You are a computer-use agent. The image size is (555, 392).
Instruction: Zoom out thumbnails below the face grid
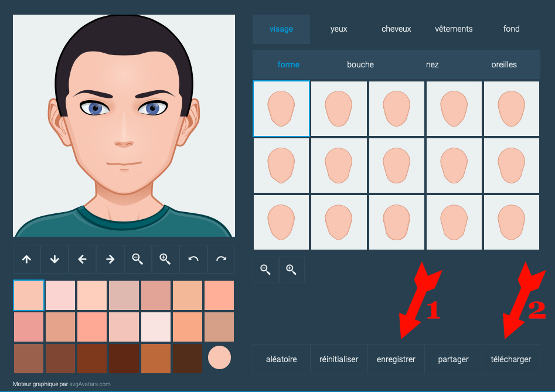(x=265, y=270)
